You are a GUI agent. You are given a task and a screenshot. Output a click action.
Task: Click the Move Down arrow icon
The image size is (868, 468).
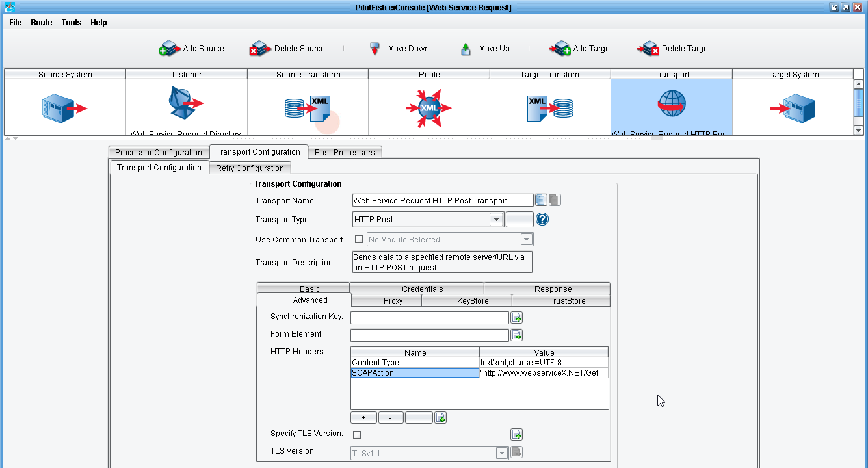375,49
